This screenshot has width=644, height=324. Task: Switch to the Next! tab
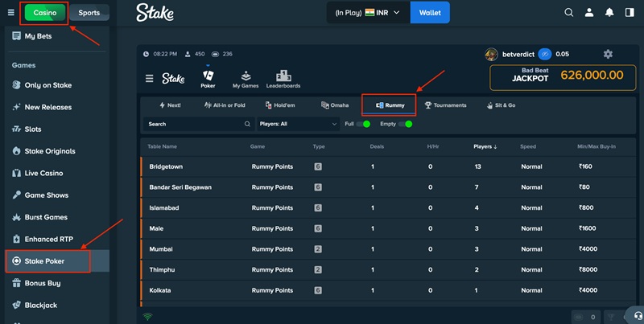point(170,105)
